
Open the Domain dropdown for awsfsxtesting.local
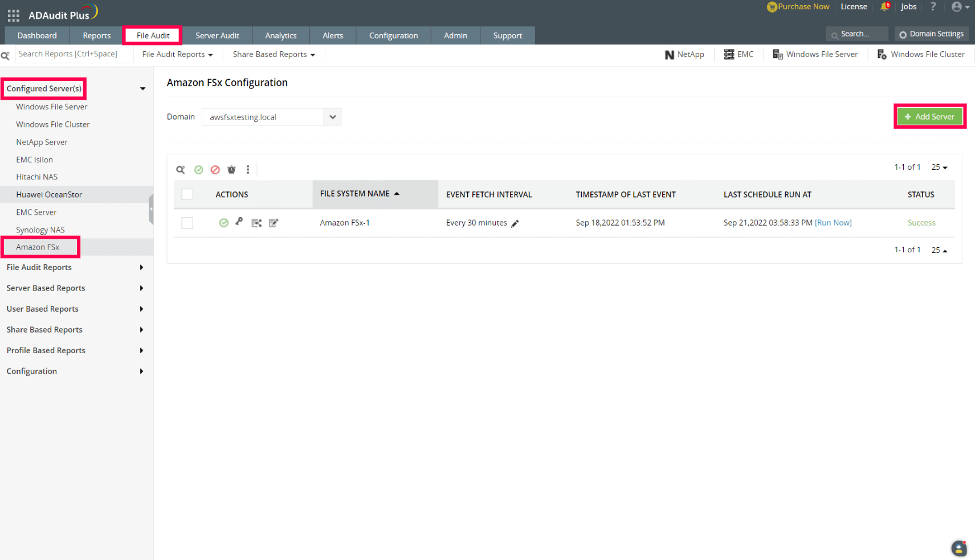point(332,117)
